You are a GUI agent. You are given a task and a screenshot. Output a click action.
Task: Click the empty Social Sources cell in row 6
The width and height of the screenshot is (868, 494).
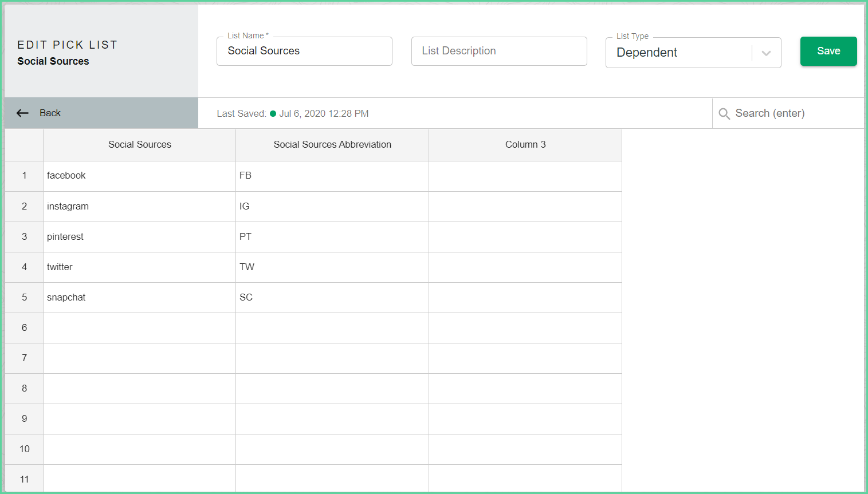click(x=140, y=328)
